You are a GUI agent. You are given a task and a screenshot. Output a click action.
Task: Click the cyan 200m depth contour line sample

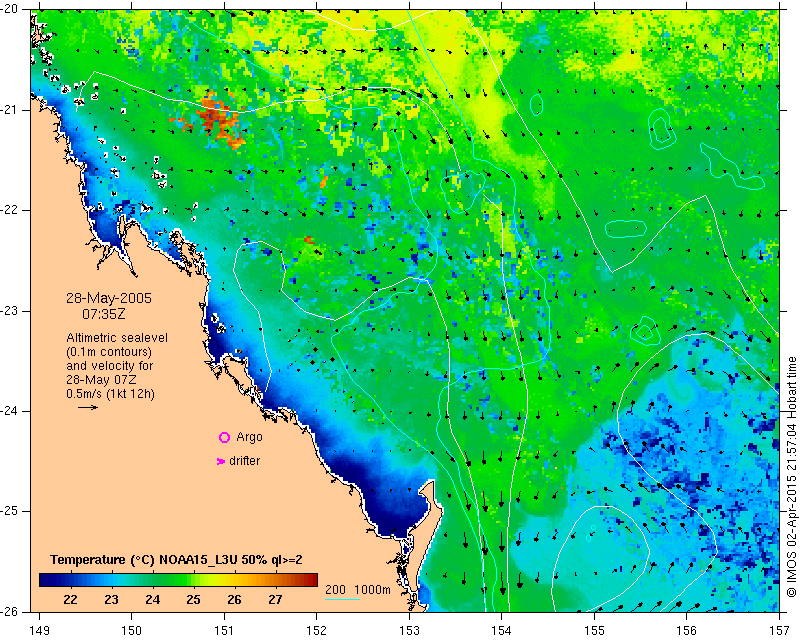pyautogui.click(x=342, y=599)
